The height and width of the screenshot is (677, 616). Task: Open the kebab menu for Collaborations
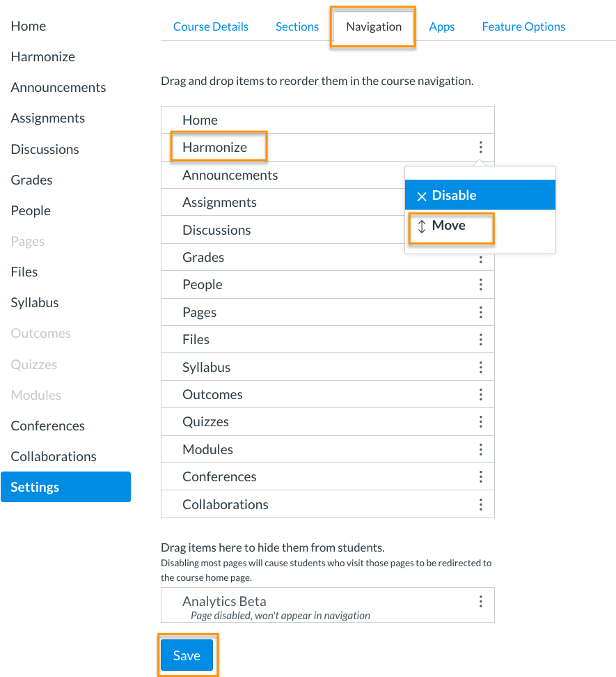pyautogui.click(x=481, y=504)
